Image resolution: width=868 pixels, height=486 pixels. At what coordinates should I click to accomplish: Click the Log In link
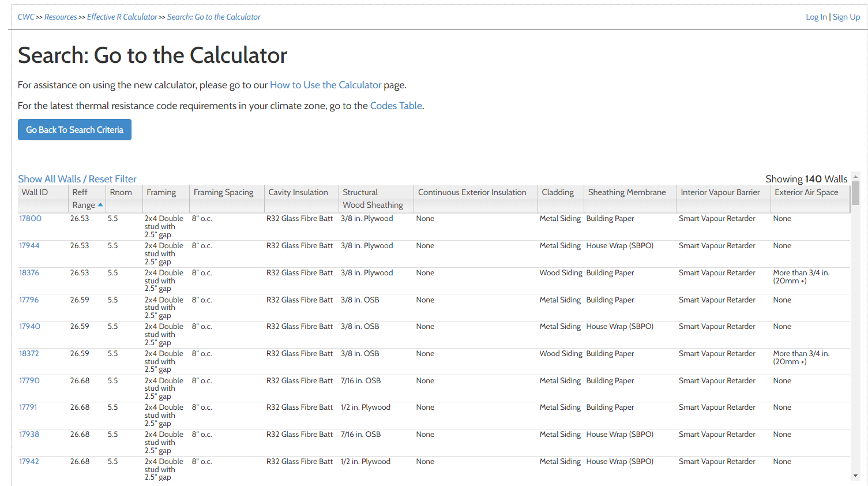(816, 17)
